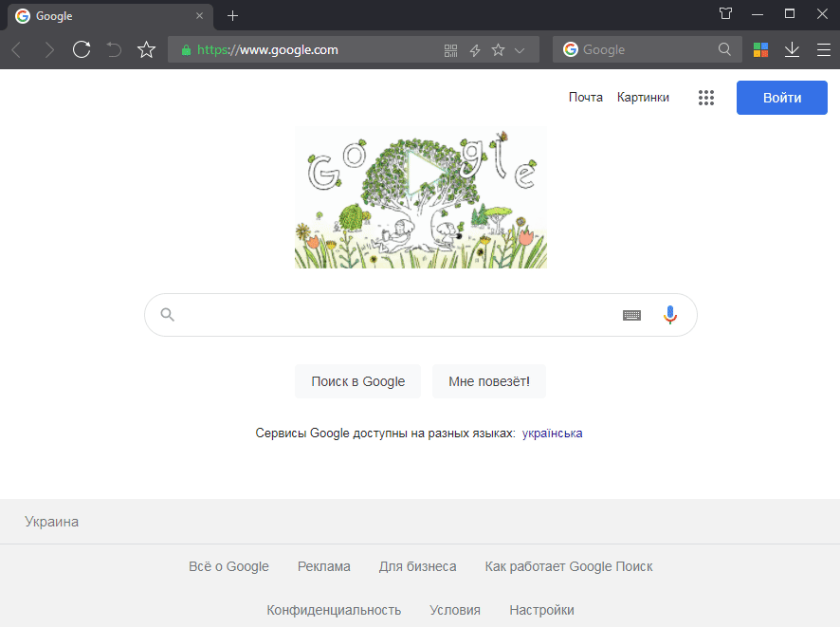Open Как работает Google Поиск link
840x627 pixels.
(x=569, y=566)
